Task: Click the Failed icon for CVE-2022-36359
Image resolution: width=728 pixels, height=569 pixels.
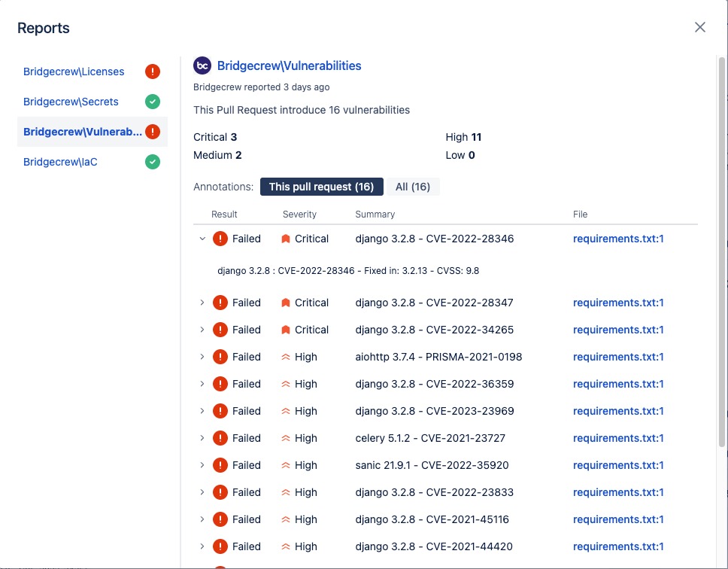Action: 220,384
